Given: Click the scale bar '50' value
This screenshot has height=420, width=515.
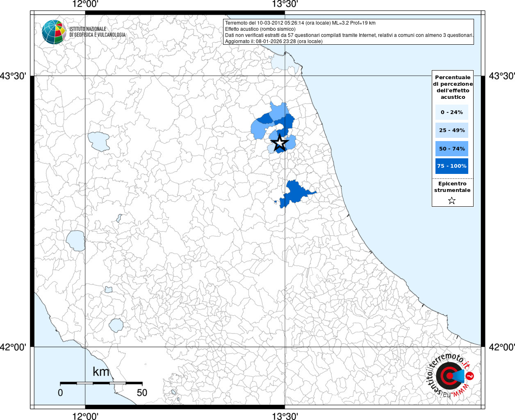Looking at the screenshot, I should click(142, 393).
